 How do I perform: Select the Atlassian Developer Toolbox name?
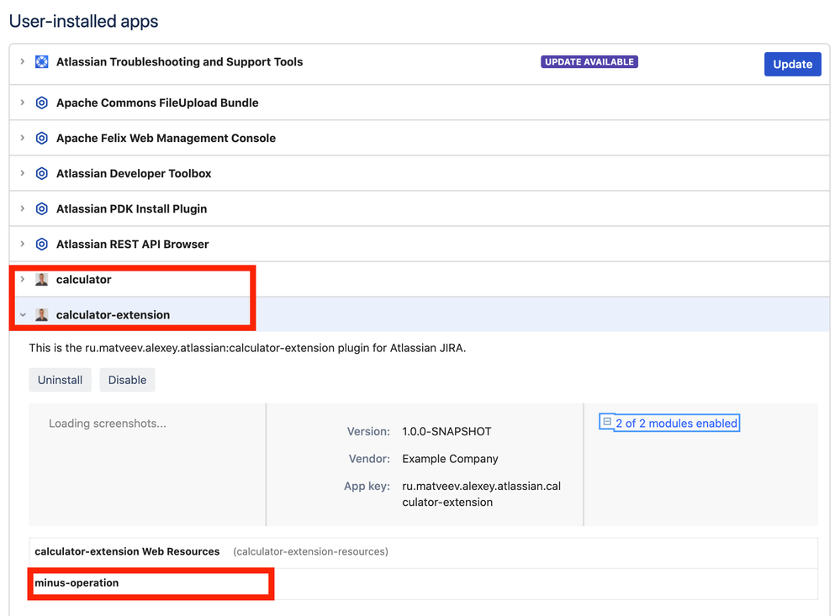134,174
